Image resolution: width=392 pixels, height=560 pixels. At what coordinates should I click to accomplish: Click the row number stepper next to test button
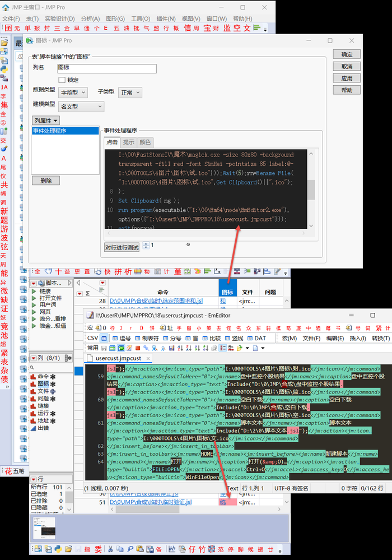point(146,246)
